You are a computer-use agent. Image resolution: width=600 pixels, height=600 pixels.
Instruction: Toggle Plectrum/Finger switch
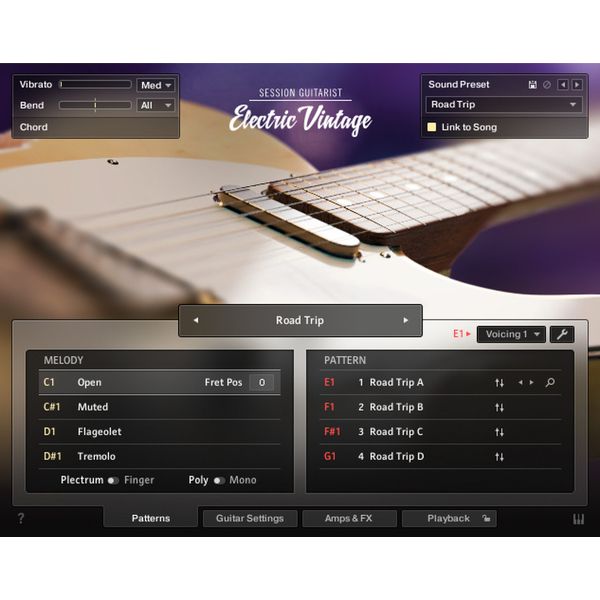click(x=113, y=481)
